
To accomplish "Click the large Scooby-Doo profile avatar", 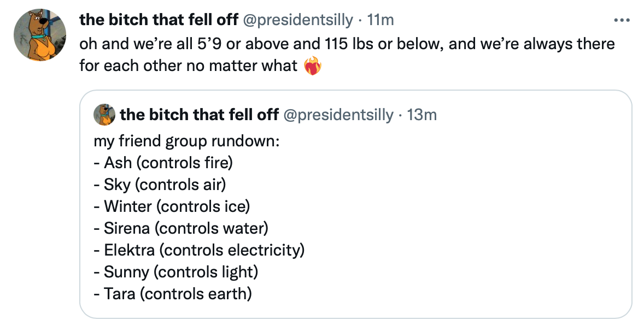I will click(40, 34).
